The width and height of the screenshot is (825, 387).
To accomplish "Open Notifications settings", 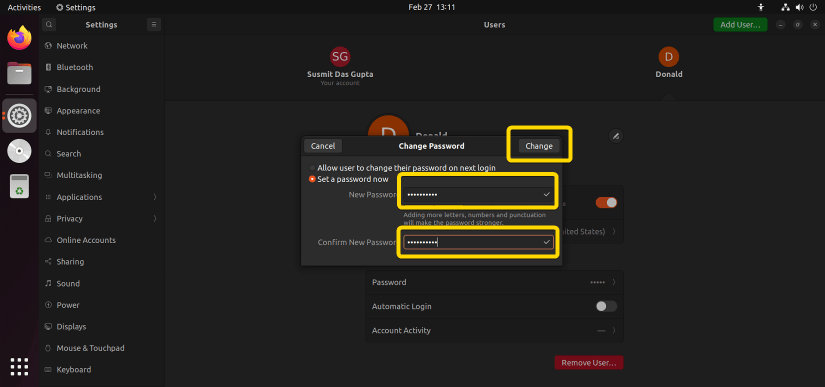I will coord(102,133).
